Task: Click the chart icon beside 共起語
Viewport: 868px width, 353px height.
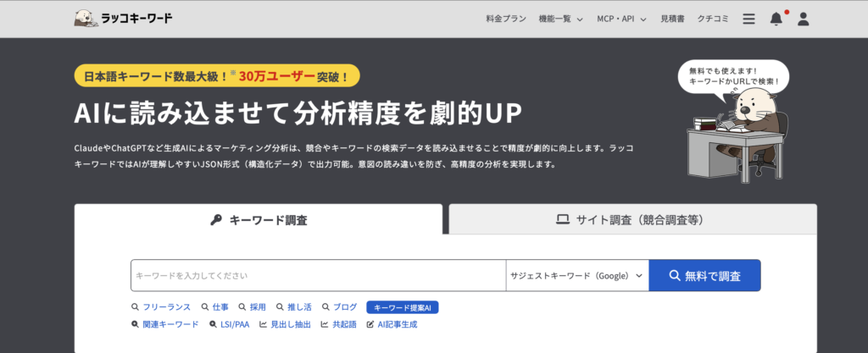Action: pos(325,324)
